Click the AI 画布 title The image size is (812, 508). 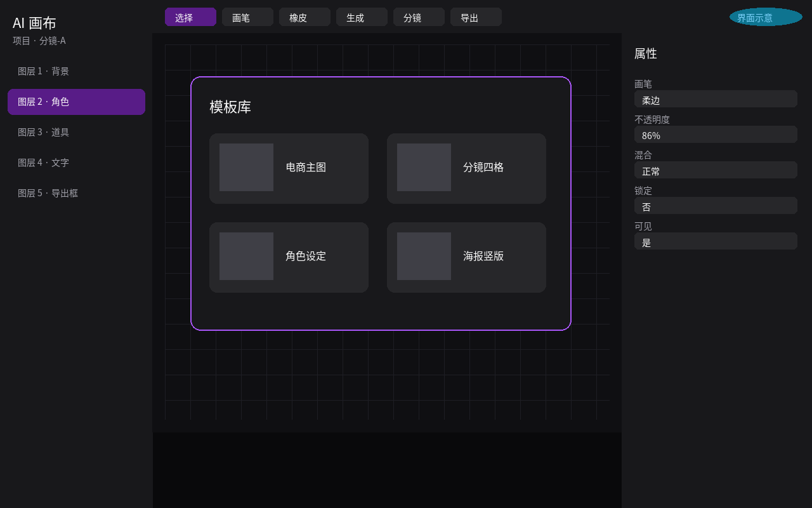[x=34, y=23]
